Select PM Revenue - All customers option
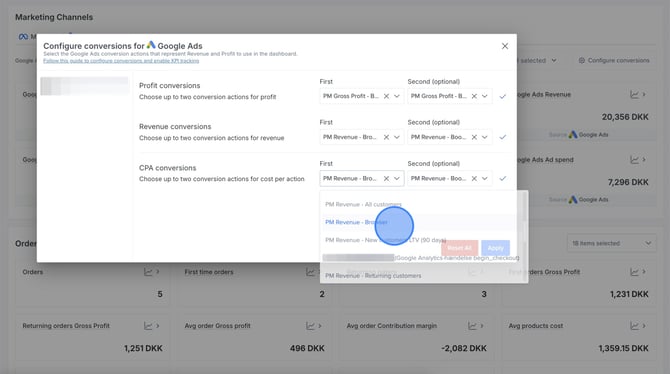670x374 pixels. [420, 204]
